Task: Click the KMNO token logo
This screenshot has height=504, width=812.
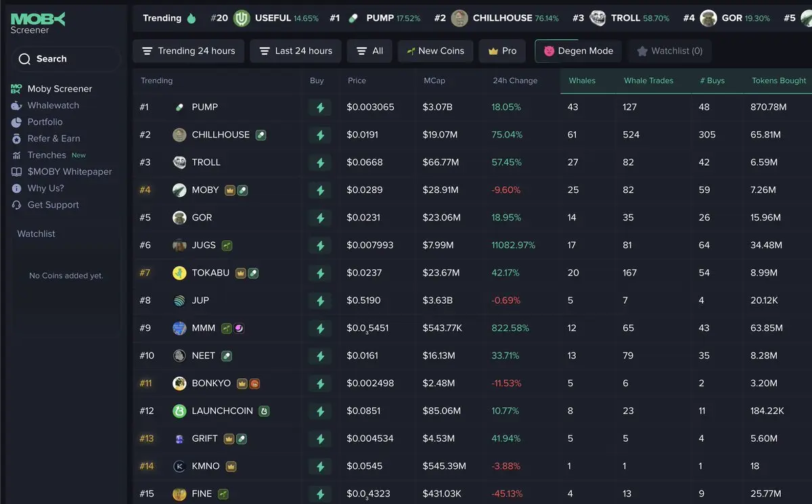Action: [179, 466]
